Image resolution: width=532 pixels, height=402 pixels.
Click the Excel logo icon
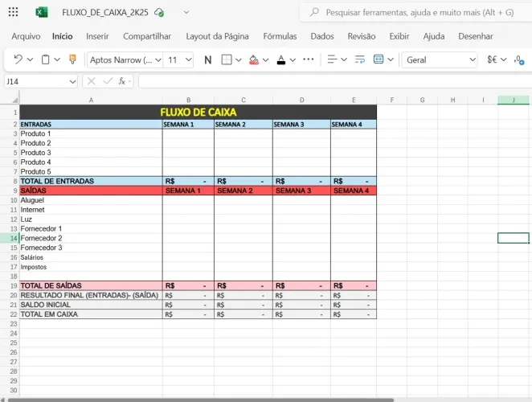tap(42, 13)
